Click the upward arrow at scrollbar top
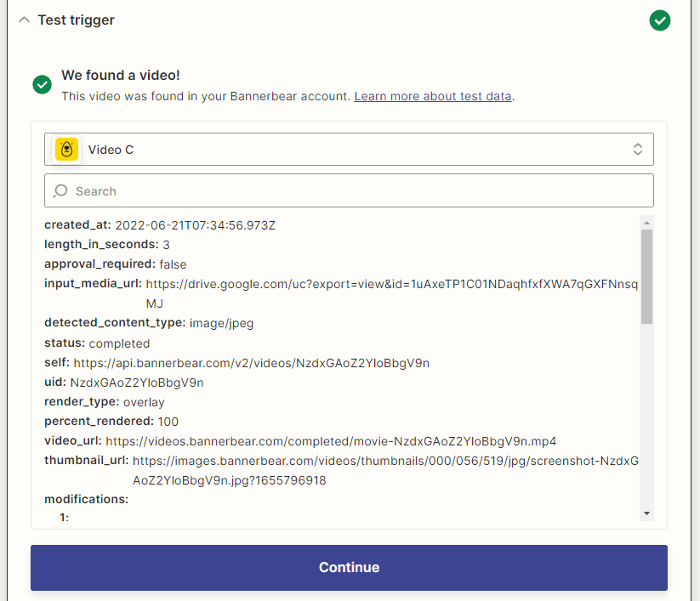The height and width of the screenshot is (601, 700). [x=646, y=221]
